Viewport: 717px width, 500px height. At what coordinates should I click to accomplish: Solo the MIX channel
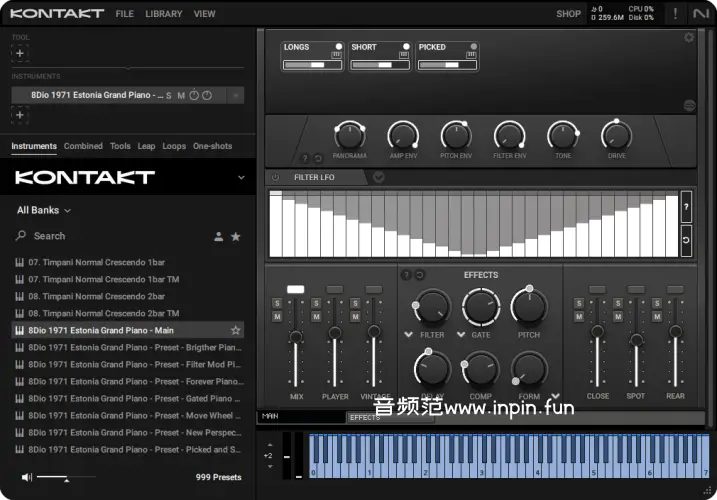[x=277, y=303]
